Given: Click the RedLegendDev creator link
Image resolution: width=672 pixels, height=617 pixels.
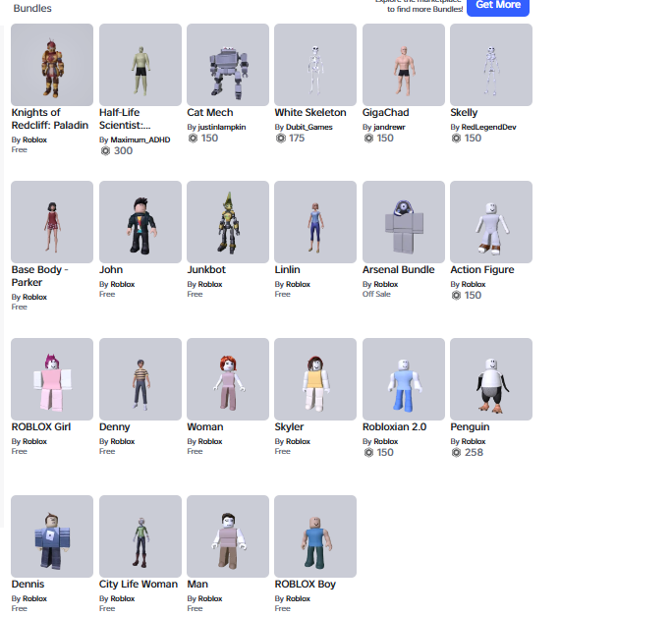Looking at the screenshot, I should pos(488,128).
